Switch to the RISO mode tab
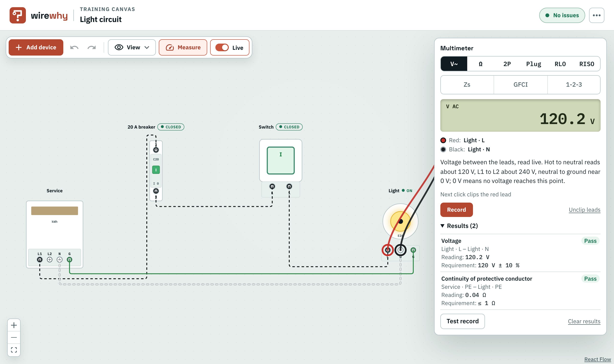 [x=586, y=64]
